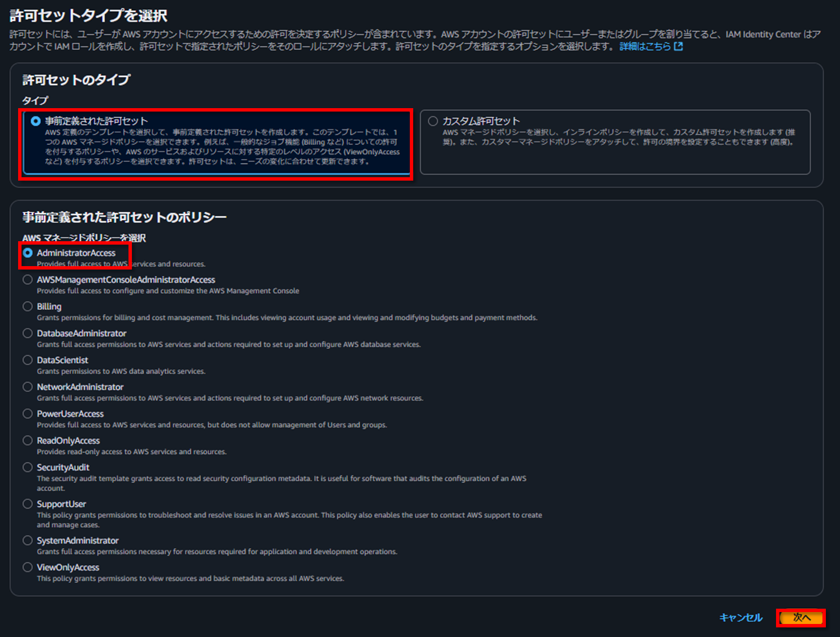
Task: Select the DatabaseAdministrator policy radio button
Action: (x=28, y=334)
